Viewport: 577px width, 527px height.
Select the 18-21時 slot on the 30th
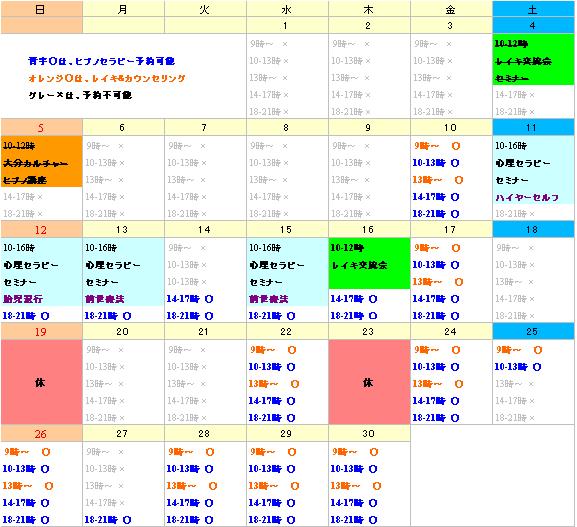[x=354, y=520]
